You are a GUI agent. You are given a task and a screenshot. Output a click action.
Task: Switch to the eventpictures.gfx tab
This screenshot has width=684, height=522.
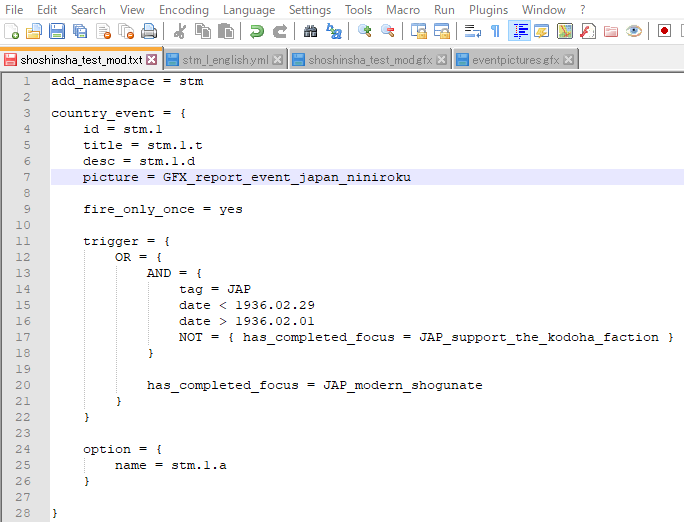coord(516,60)
